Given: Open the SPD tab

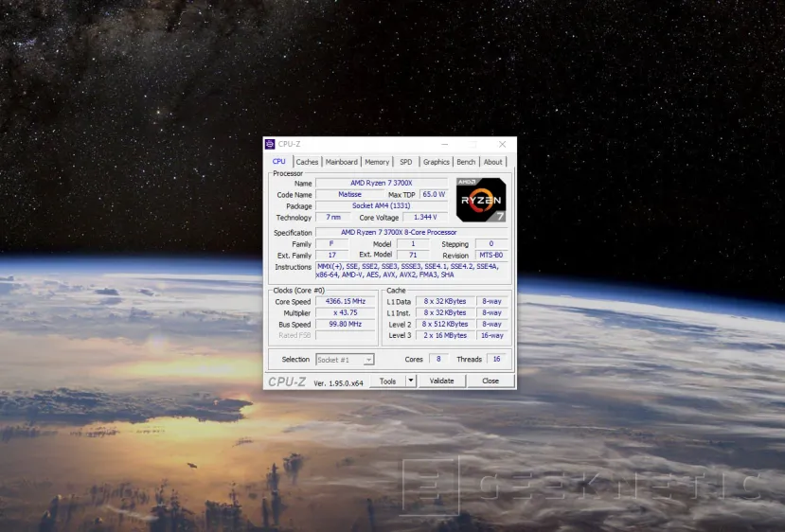Looking at the screenshot, I should (x=406, y=162).
